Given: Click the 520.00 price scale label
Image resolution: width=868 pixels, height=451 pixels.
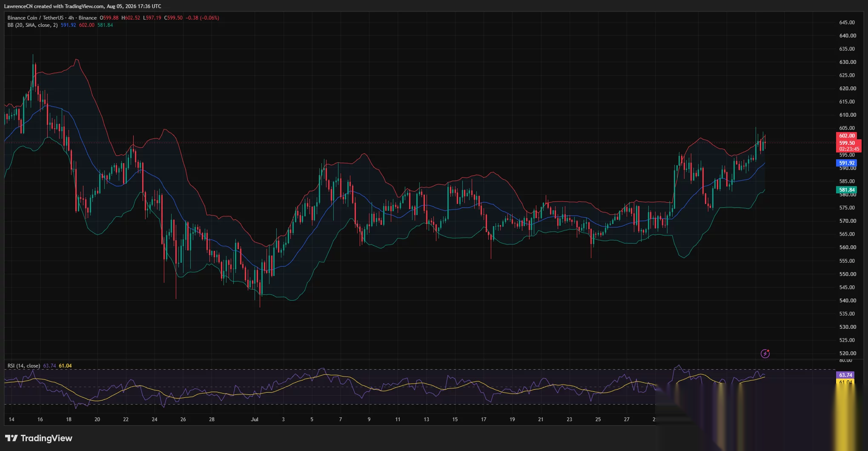Looking at the screenshot, I should pos(847,353).
